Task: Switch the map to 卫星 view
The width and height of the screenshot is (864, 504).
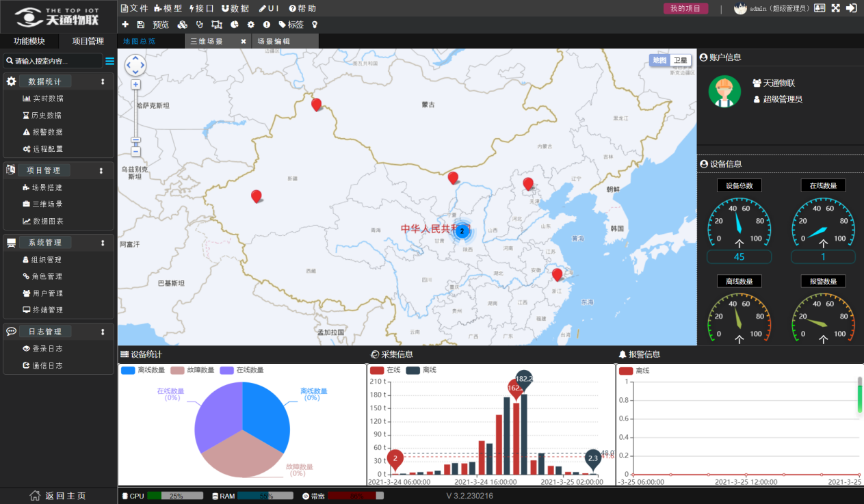Action: 681,60
